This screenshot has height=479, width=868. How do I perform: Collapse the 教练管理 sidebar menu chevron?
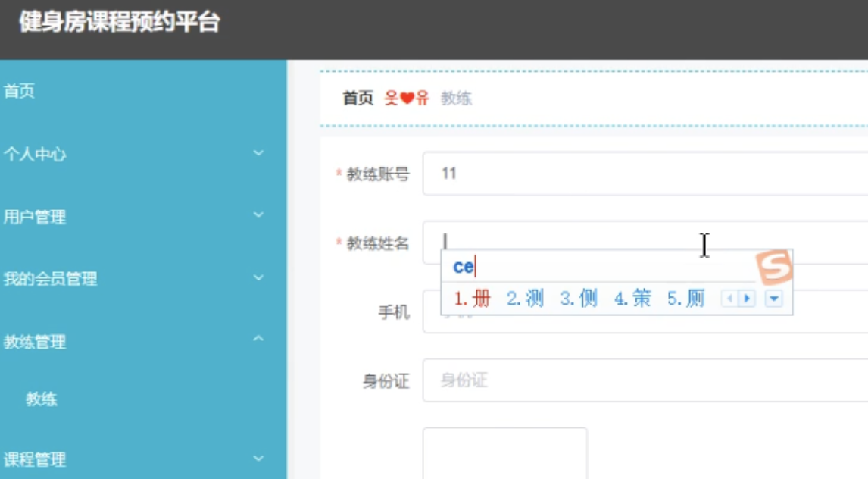pyautogui.click(x=258, y=338)
